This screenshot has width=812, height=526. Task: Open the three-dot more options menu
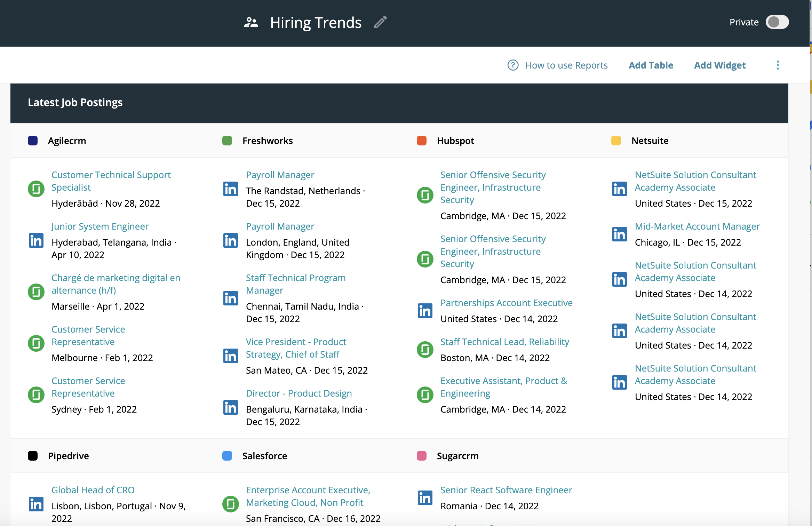(778, 65)
